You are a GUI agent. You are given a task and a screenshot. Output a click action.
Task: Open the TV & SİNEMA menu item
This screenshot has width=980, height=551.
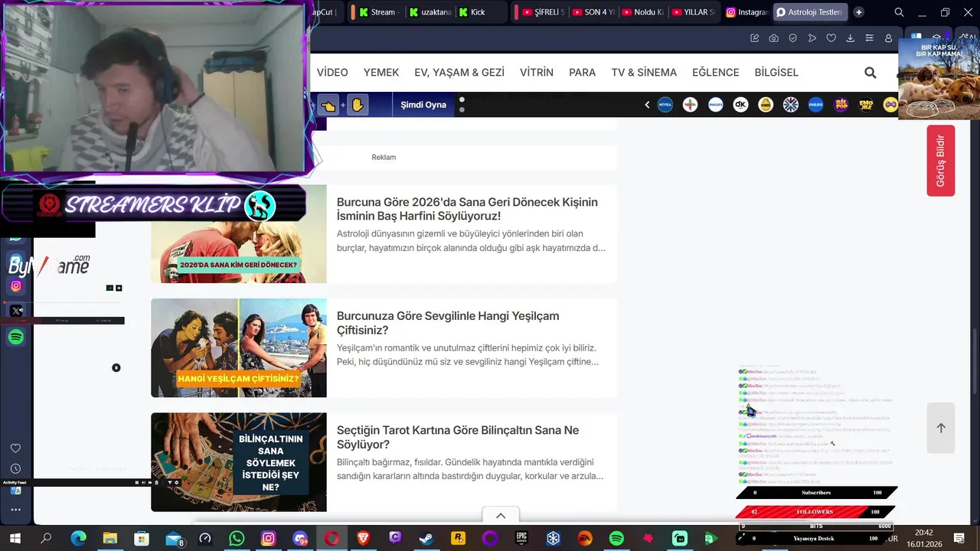[644, 73]
